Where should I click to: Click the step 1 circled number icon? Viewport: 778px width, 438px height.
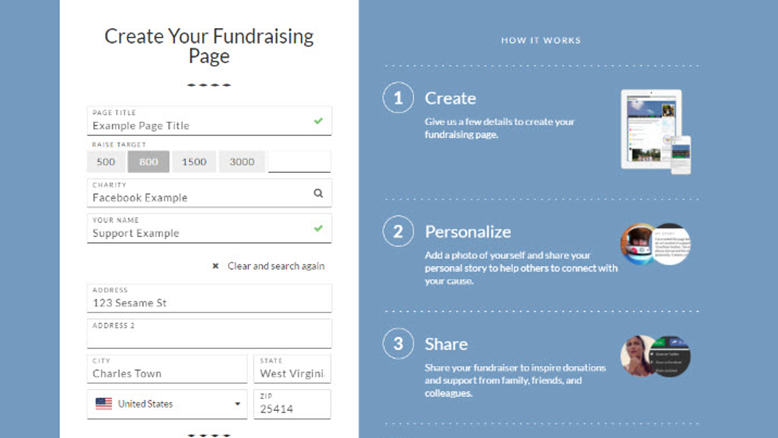[398, 98]
